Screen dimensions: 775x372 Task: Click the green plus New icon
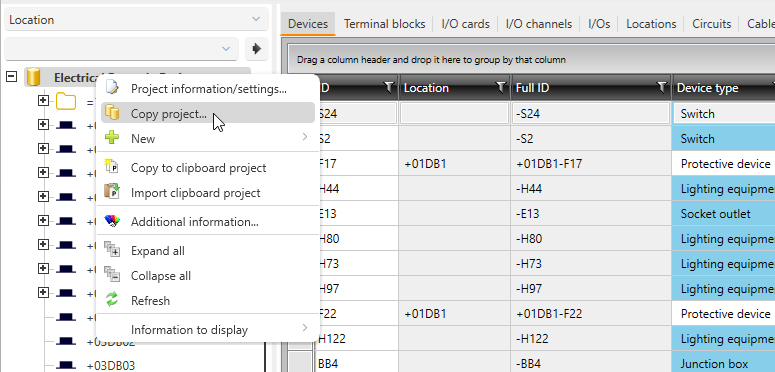click(x=112, y=138)
